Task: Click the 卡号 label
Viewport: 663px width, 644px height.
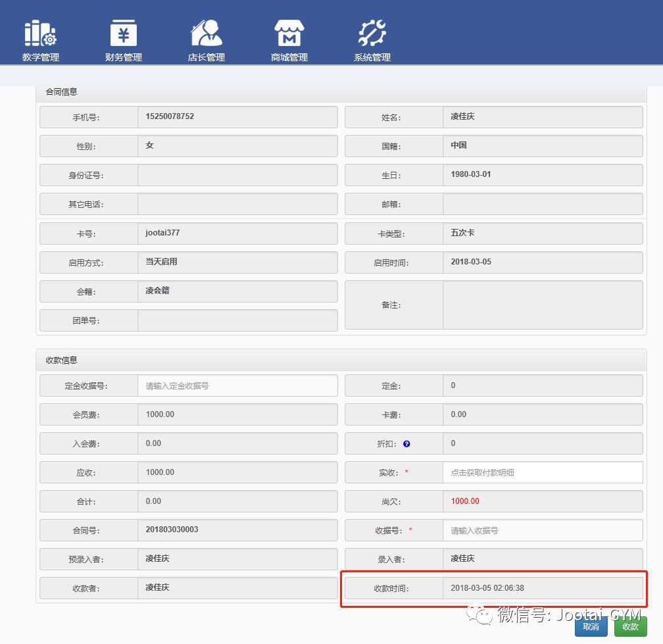Action: [x=86, y=234]
